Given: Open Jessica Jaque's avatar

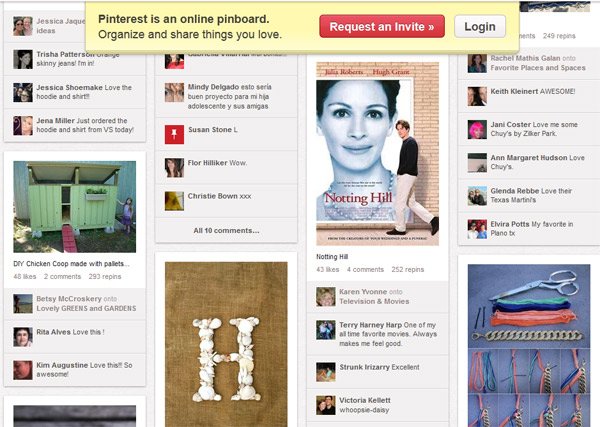Looking at the screenshot, I should coord(23,26).
